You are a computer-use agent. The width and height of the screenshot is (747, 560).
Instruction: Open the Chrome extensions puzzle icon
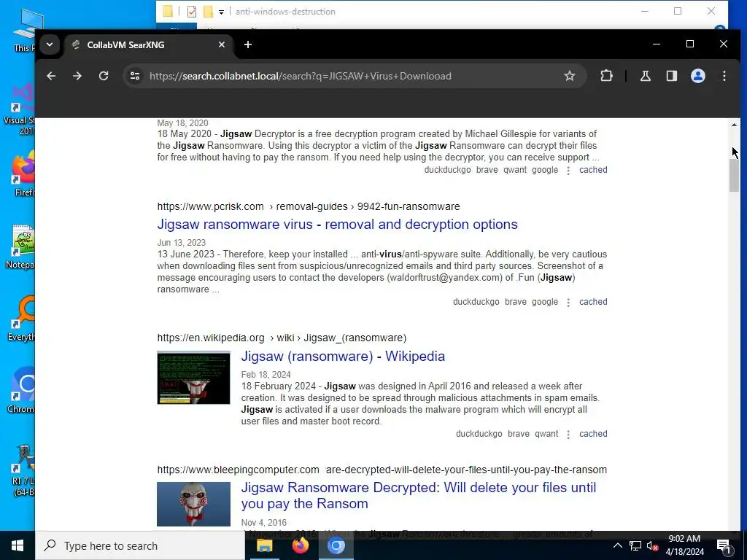606,76
